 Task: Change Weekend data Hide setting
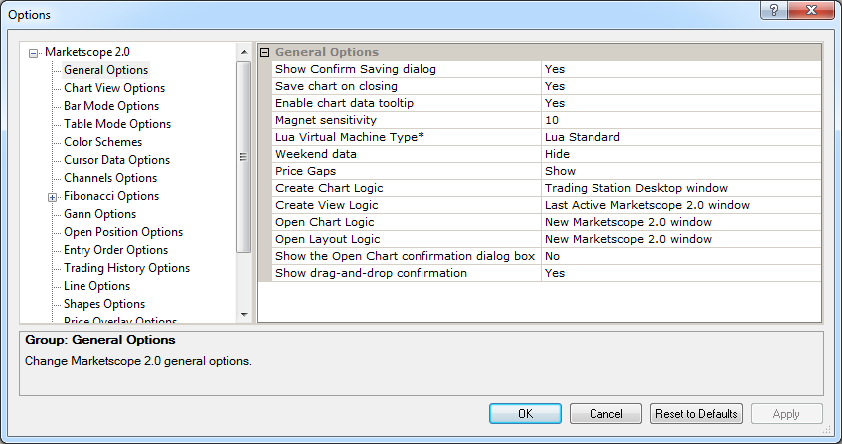[x=680, y=154]
